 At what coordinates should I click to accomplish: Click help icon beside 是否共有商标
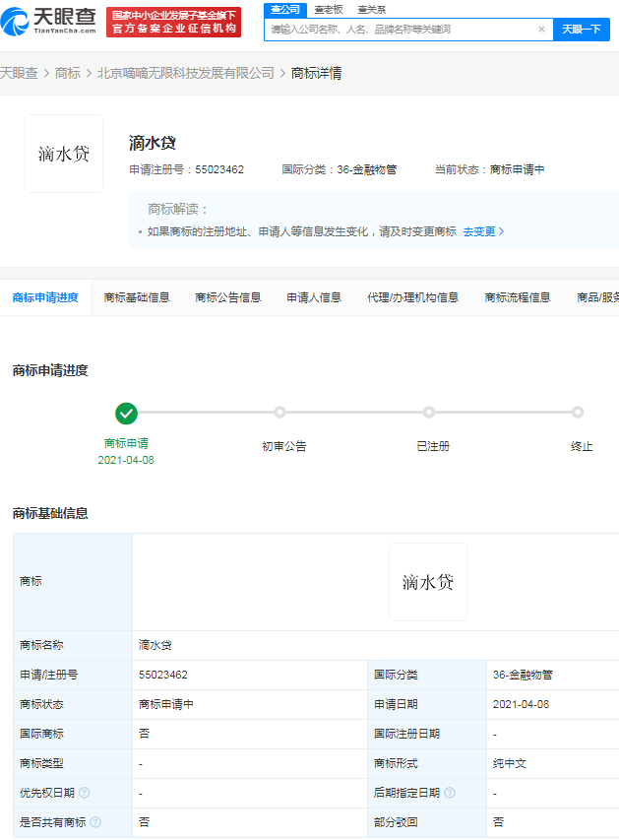[95, 821]
